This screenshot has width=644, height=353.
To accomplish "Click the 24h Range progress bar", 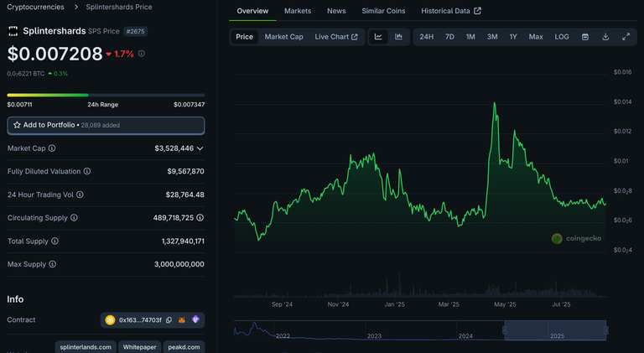I will click(106, 95).
